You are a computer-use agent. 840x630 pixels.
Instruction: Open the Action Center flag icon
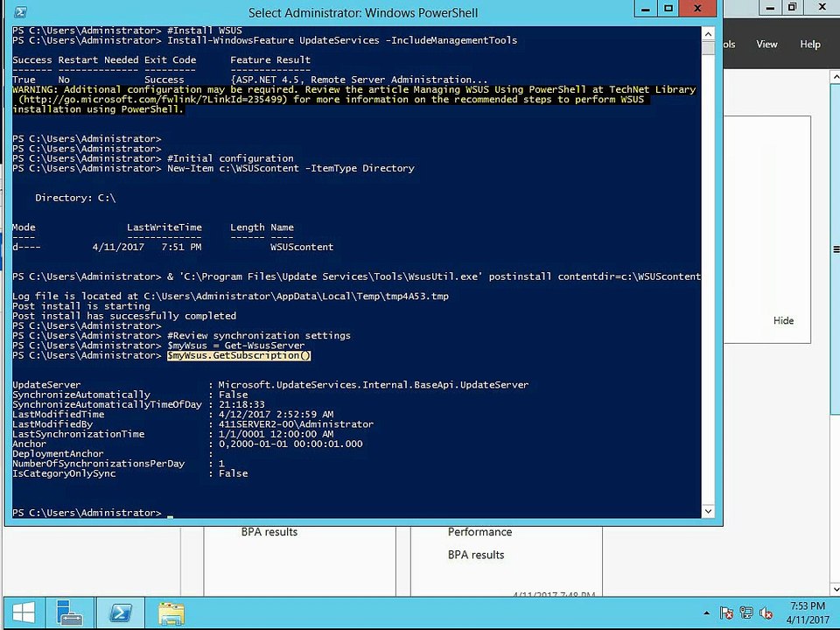coord(726,612)
